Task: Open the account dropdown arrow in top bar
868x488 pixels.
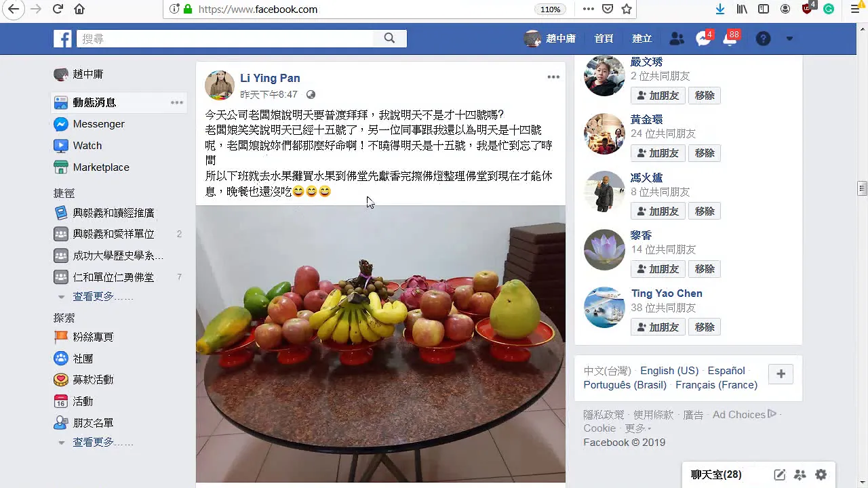Action: (789, 39)
